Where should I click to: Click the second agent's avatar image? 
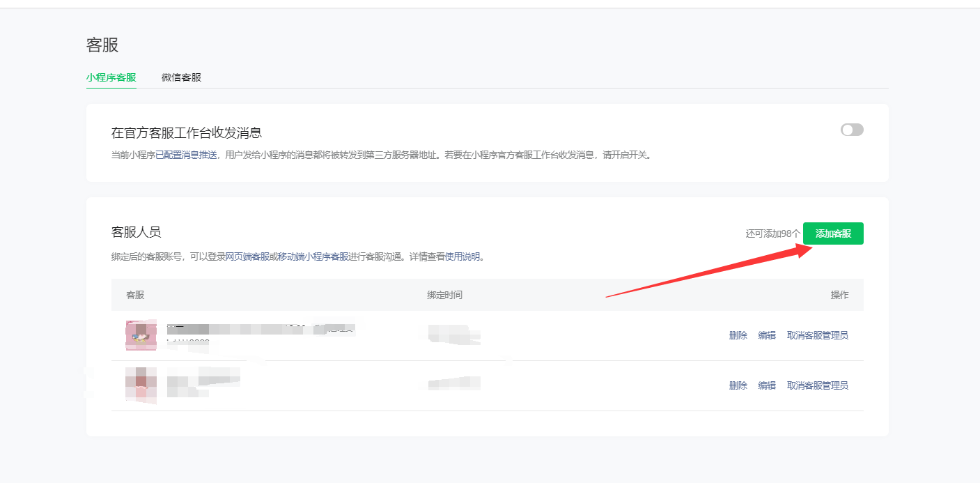[141, 385]
